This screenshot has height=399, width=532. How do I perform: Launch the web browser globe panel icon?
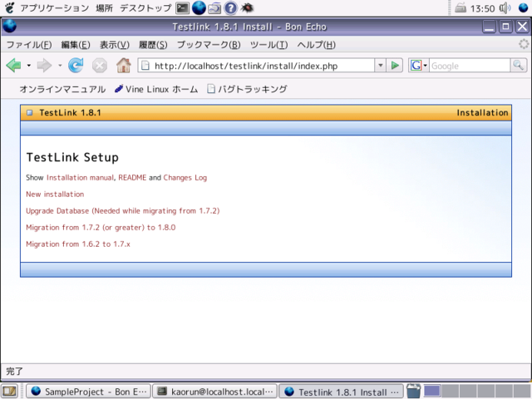[x=199, y=7]
